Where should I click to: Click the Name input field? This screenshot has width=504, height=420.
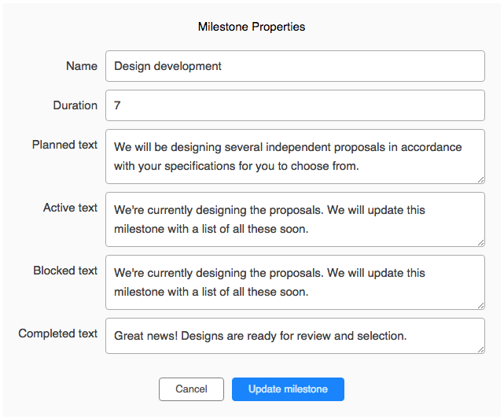click(x=295, y=66)
